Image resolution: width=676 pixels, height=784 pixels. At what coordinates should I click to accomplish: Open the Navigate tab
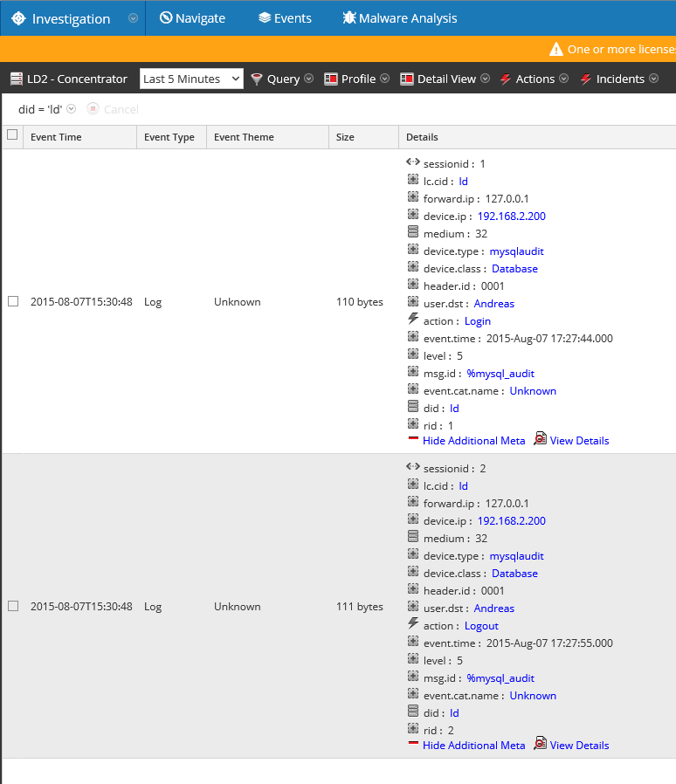[192, 18]
